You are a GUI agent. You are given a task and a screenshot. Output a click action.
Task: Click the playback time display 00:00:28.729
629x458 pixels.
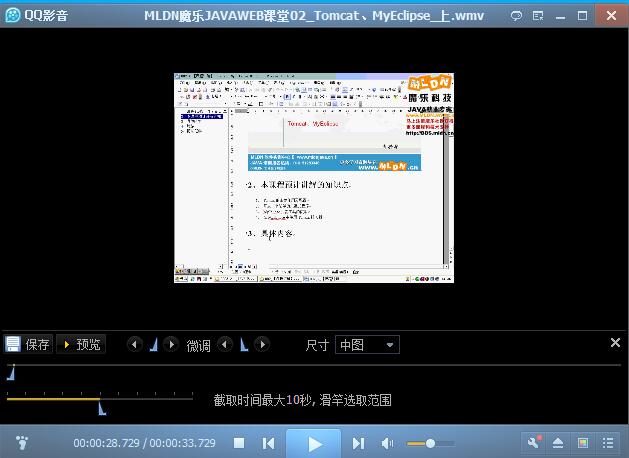(106, 443)
